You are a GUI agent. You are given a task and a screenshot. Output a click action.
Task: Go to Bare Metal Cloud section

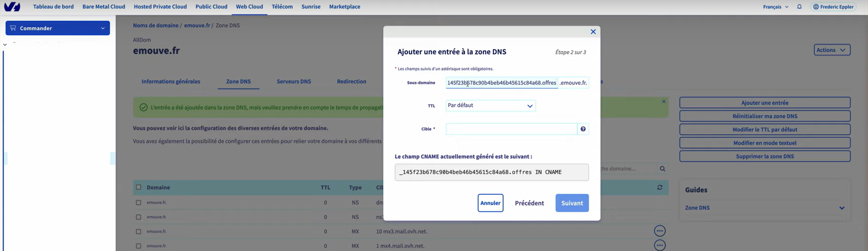pos(104,7)
